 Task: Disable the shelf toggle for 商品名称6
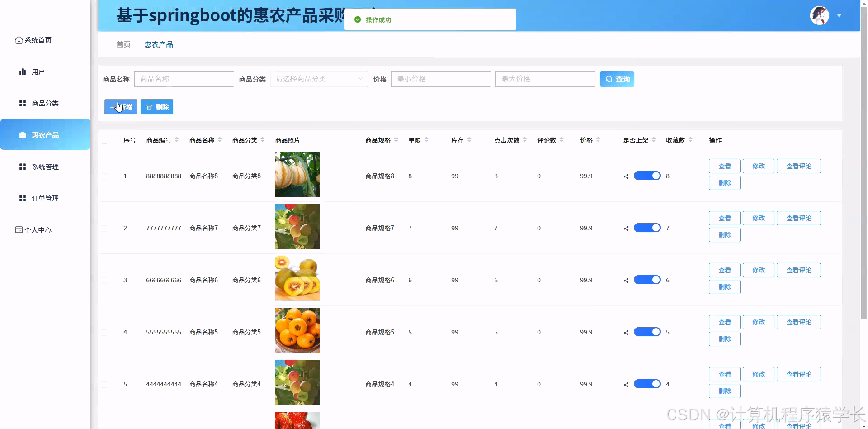tap(647, 280)
